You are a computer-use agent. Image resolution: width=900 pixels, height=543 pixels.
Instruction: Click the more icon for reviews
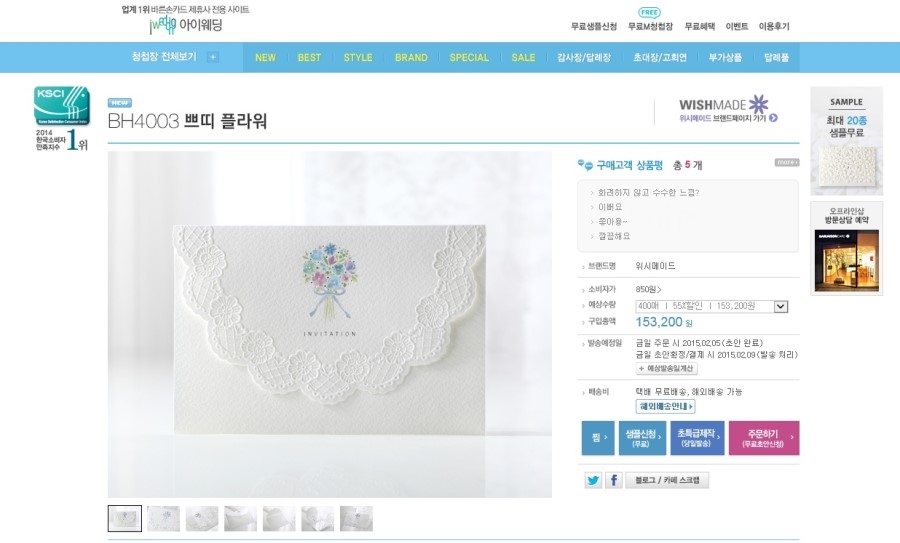[x=787, y=162]
